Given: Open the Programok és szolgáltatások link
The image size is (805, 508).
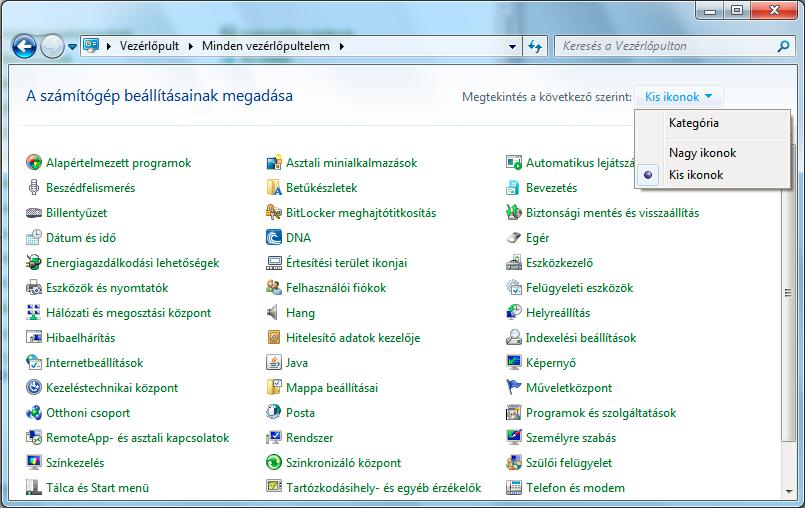Looking at the screenshot, I should coord(601,413).
